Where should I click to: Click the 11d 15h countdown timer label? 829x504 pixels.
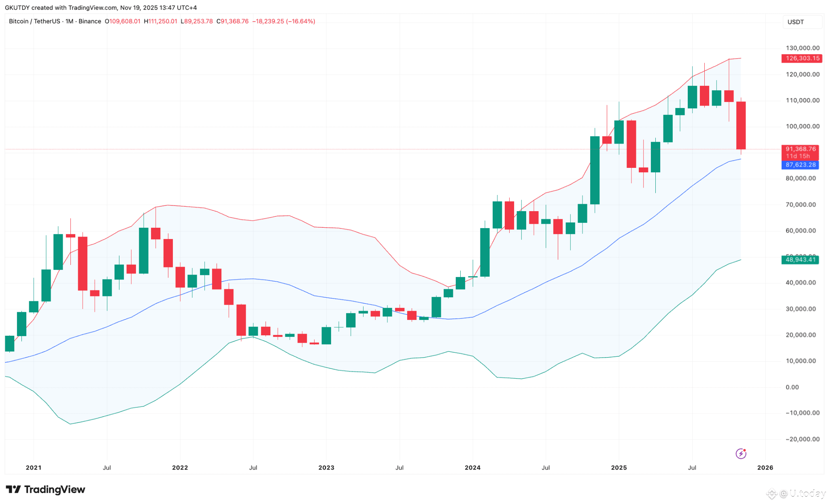(797, 156)
